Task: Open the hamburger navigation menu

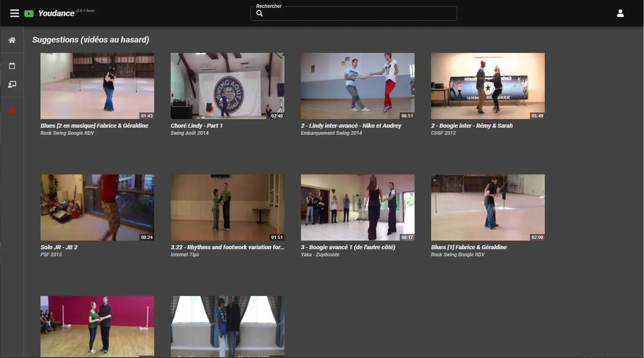Action: (14, 13)
